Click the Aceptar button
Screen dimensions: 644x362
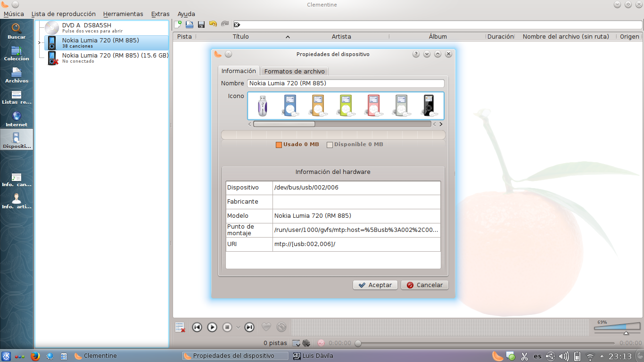coord(375,285)
